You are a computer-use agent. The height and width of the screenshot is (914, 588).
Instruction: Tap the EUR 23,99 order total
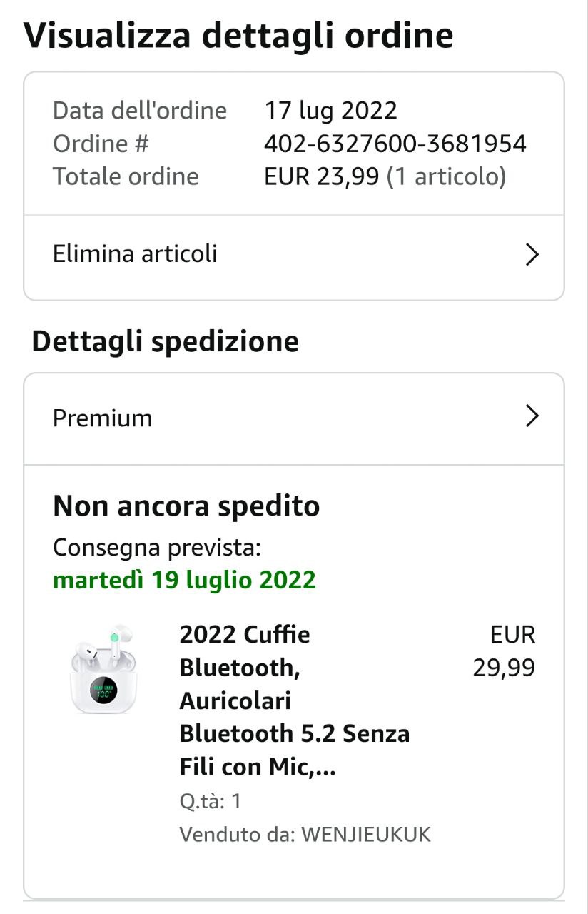[x=321, y=176]
